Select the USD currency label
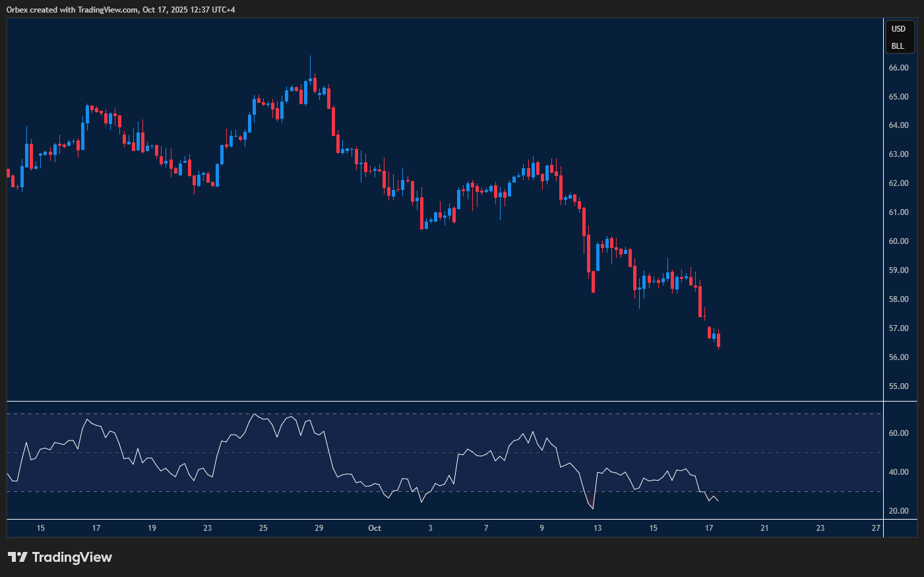 coord(898,29)
